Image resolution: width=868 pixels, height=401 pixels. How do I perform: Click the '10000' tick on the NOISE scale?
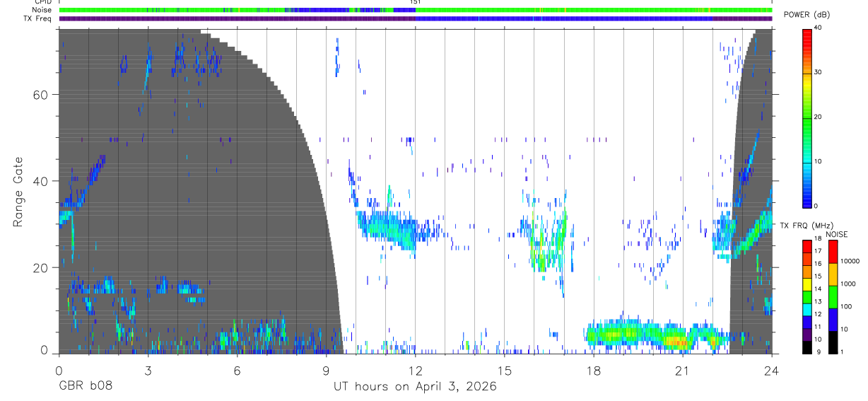pos(850,261)
